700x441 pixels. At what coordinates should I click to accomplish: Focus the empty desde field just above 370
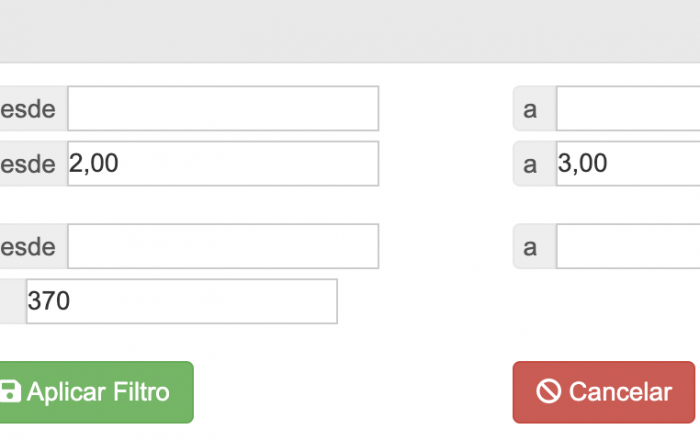click(223, 246)
